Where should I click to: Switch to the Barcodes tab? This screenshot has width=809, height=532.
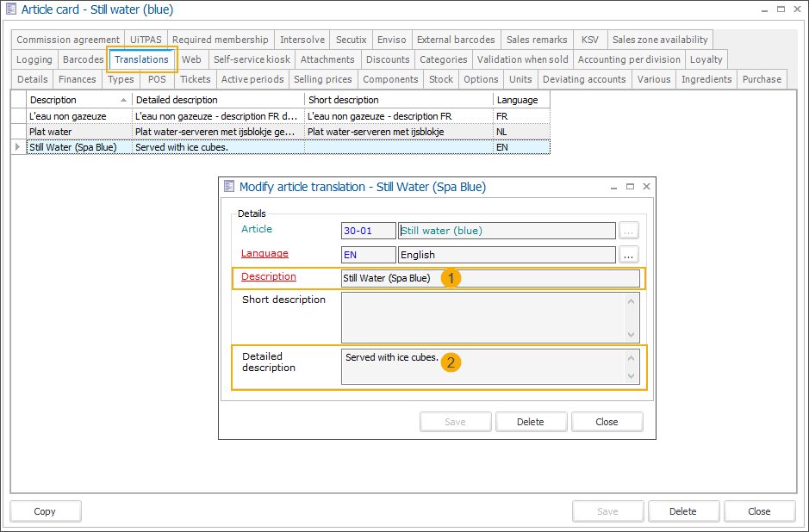83,59
